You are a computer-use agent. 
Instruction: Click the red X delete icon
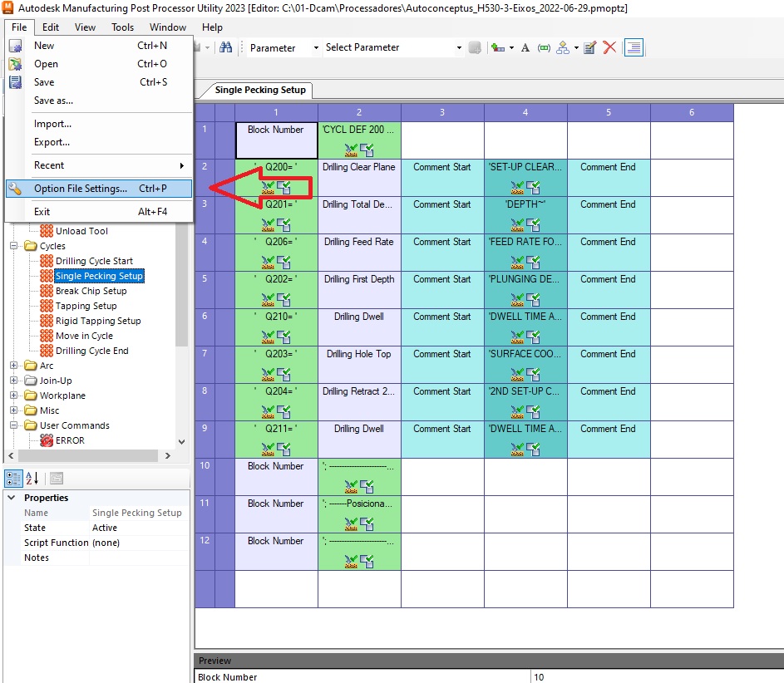click(x=609, y=47)
